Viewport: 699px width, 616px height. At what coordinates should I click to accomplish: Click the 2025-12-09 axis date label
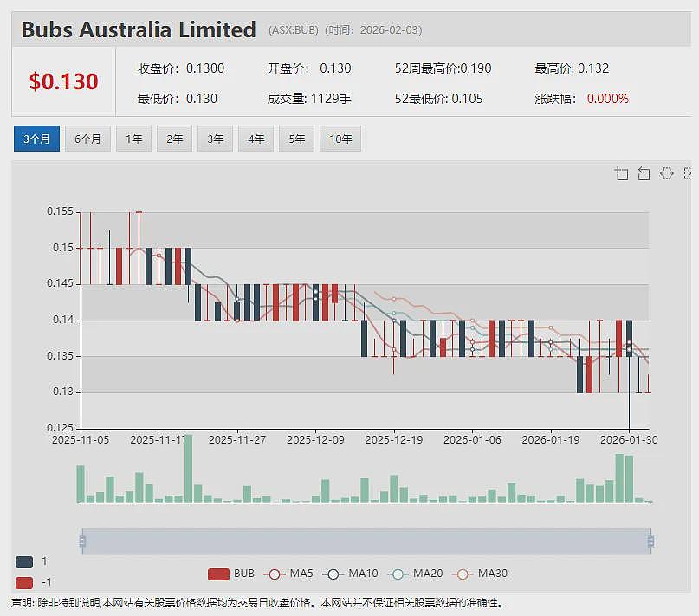315,440
